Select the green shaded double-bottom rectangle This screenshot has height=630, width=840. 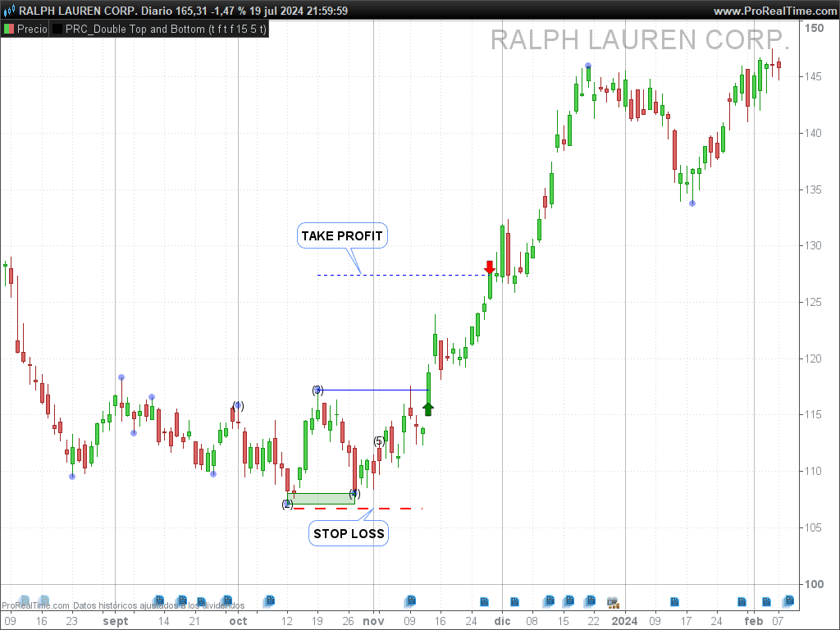point(322,499)
